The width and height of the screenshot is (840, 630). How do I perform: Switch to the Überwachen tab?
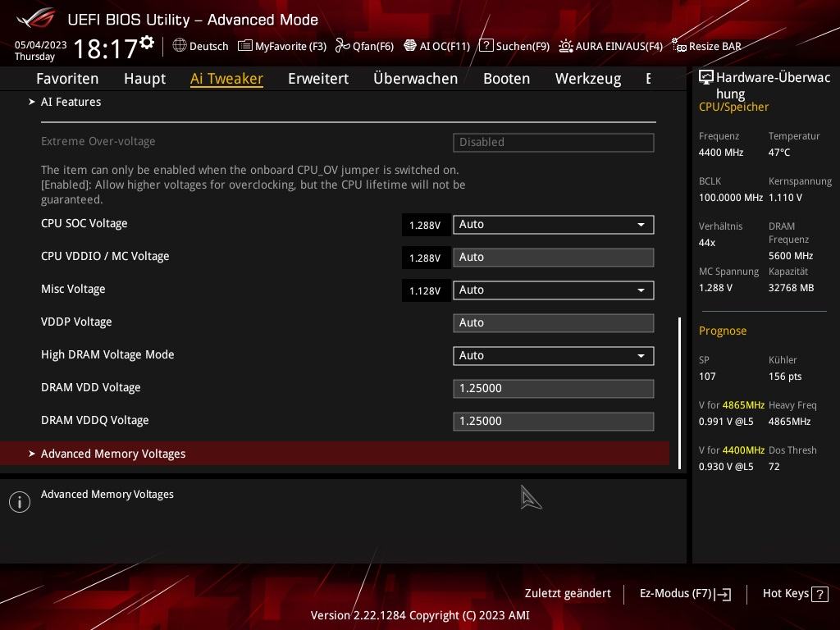pyautogui.click(x=416, y=79)
